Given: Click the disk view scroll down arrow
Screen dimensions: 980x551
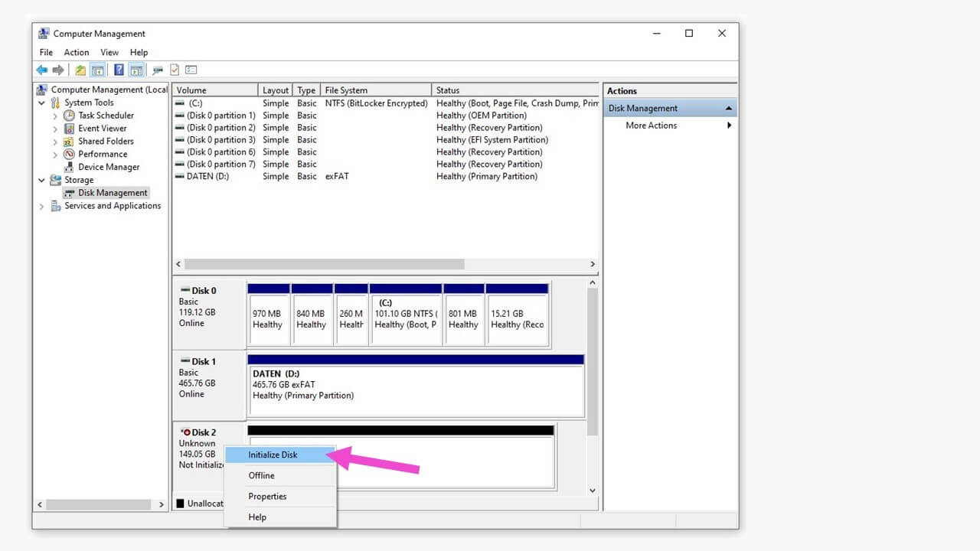Looking at the screenshot, I should [593, 490].
